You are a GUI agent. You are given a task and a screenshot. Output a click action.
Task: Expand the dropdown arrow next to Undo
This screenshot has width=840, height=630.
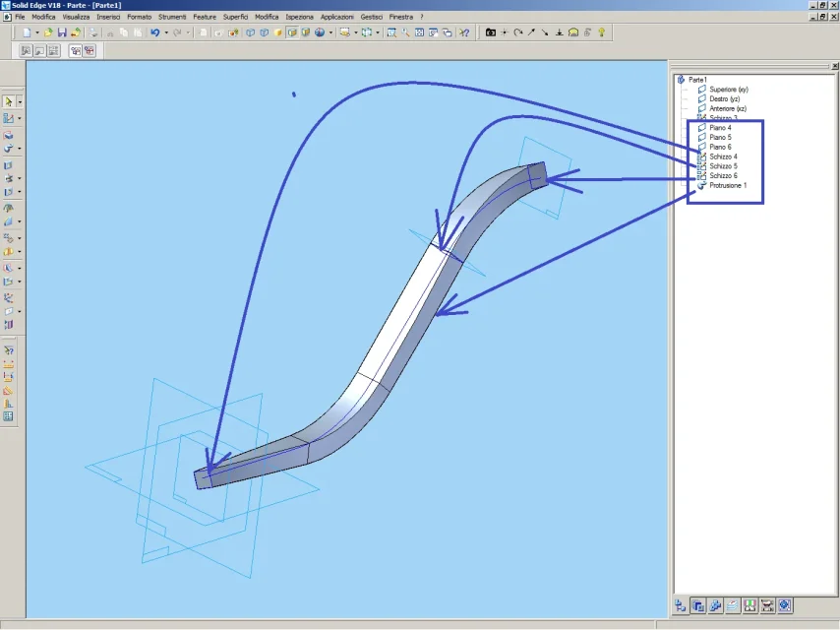click(166, 32)
